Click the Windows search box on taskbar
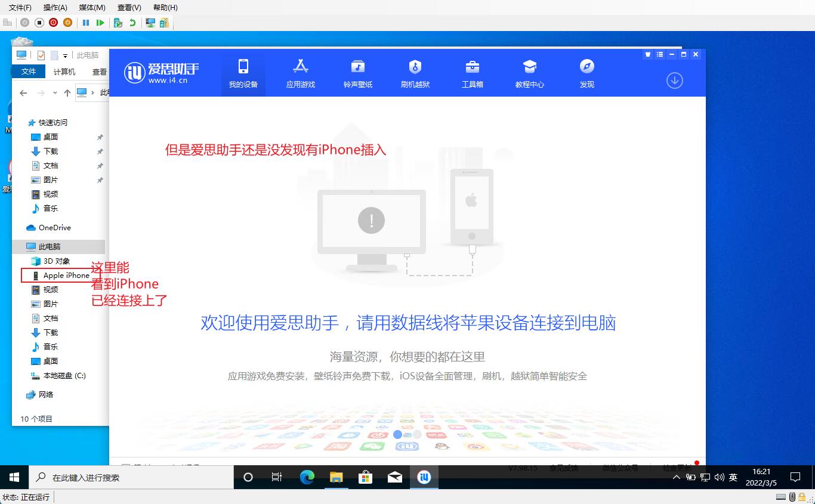 (131, 478)
